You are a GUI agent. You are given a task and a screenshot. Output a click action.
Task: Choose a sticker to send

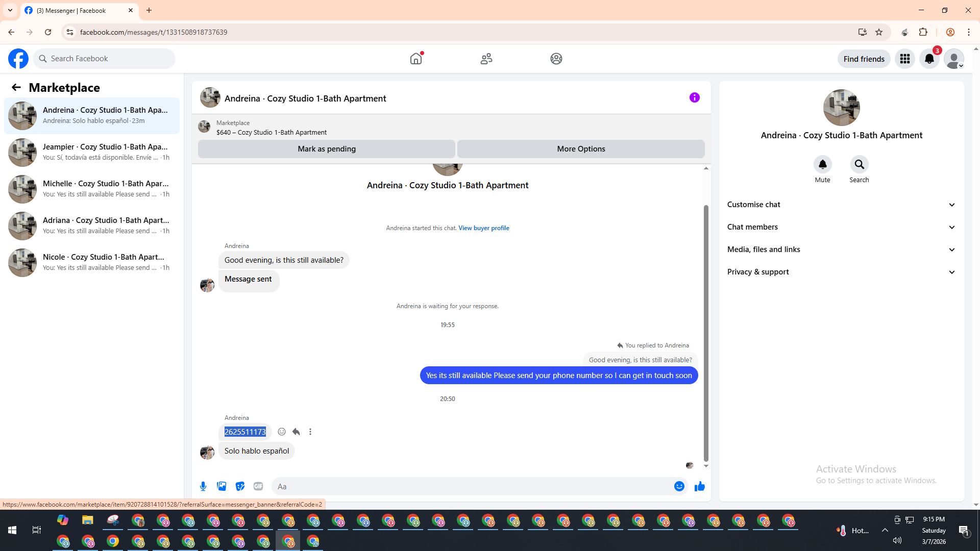(240, 486)
